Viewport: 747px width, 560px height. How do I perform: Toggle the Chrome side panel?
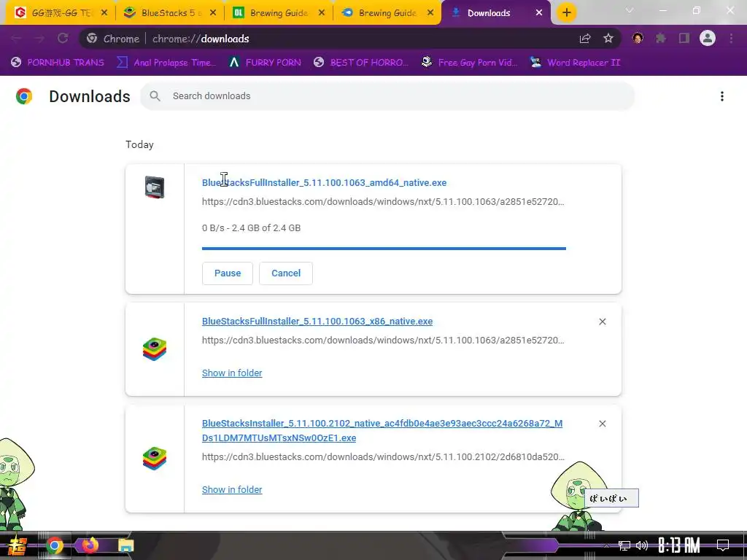coord(684,38)
